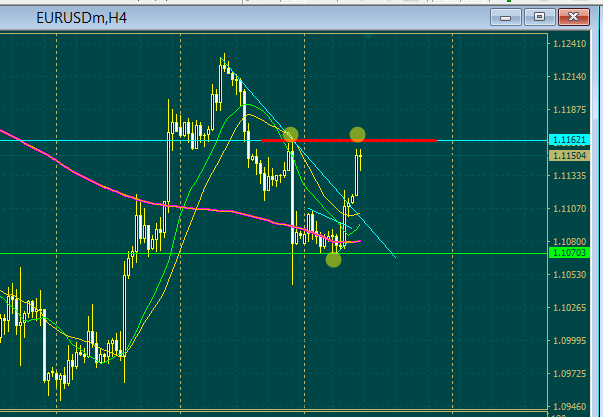Minimize the EURUSDm,H4 chart window
Image resolution: width=603 pixels, height=417 pixels.
pyautogui.click(x=505, y=17)
